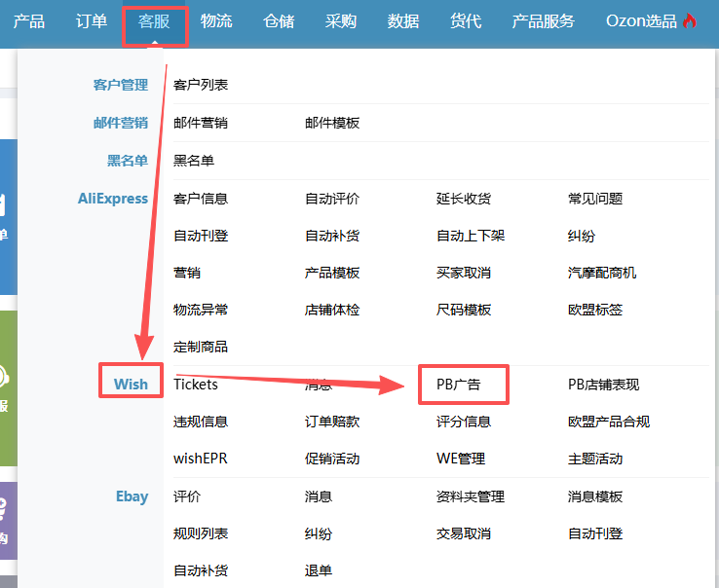The height and width of the screenshot is (588, 719).
Task: Click the green customer service sidebar tile
Action: (x=8, y=387)
